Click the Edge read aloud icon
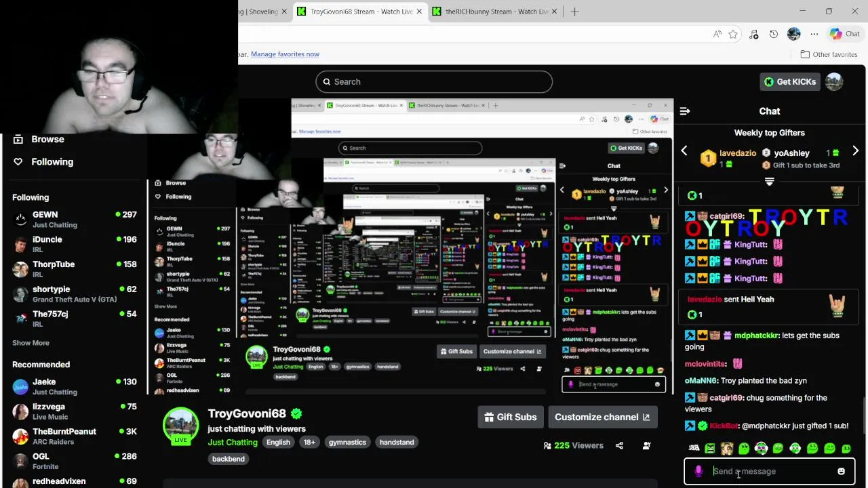Screen dimensions: 868x488 [x=717, y=34]
